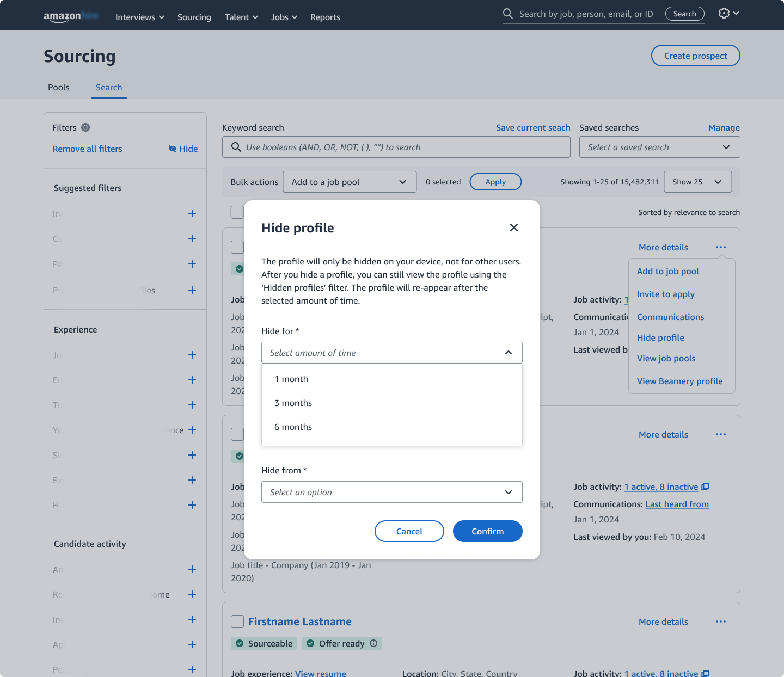Screen dimensions: 784x677
Task: Click plus icon on first Suggested filters row
Action: [x=192, y=213]
